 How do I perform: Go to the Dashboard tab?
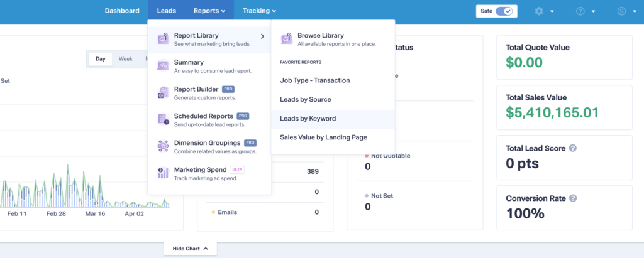point(122,11)
